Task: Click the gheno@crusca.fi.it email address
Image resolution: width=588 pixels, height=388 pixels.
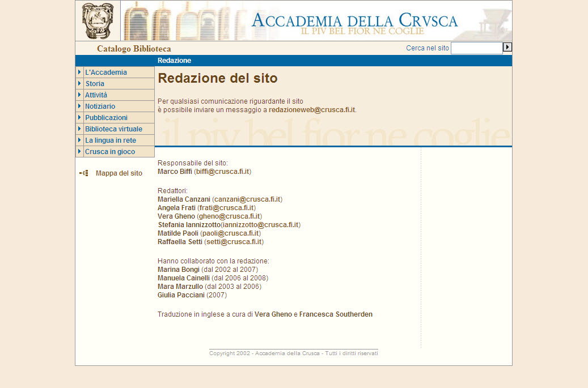Action: (x=230, y=216)
